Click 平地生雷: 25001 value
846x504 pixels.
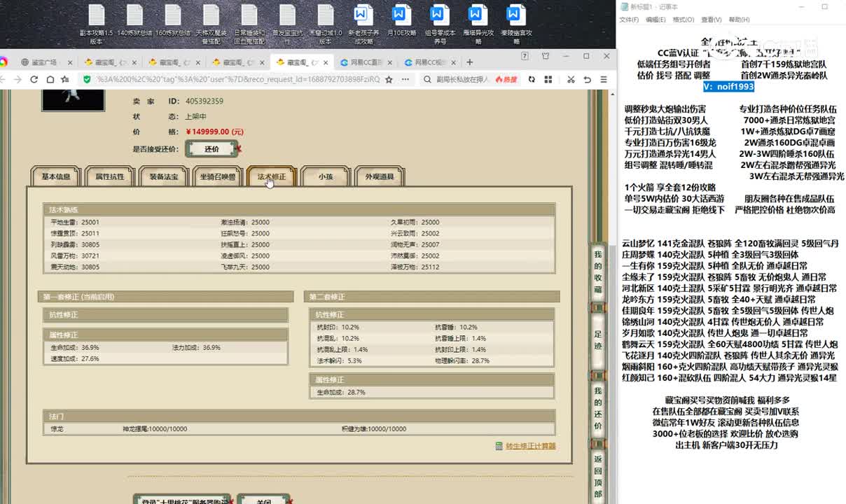(x=74, y=222)
